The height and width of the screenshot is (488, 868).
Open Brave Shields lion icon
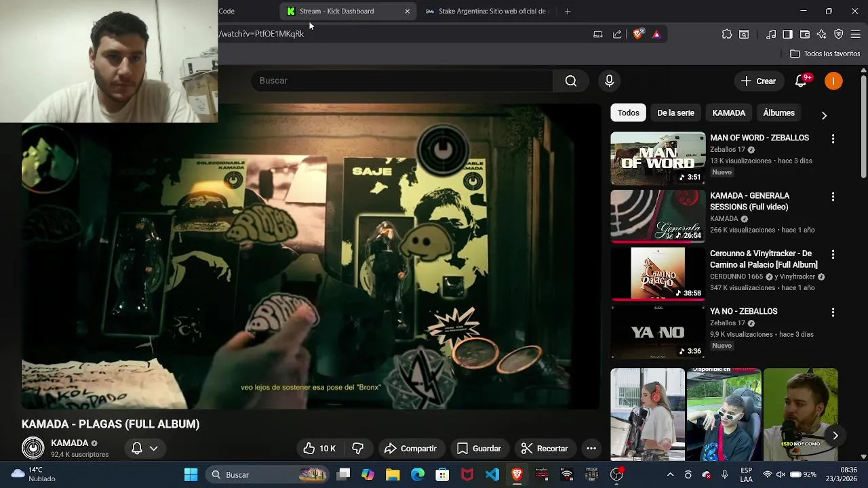637,34
